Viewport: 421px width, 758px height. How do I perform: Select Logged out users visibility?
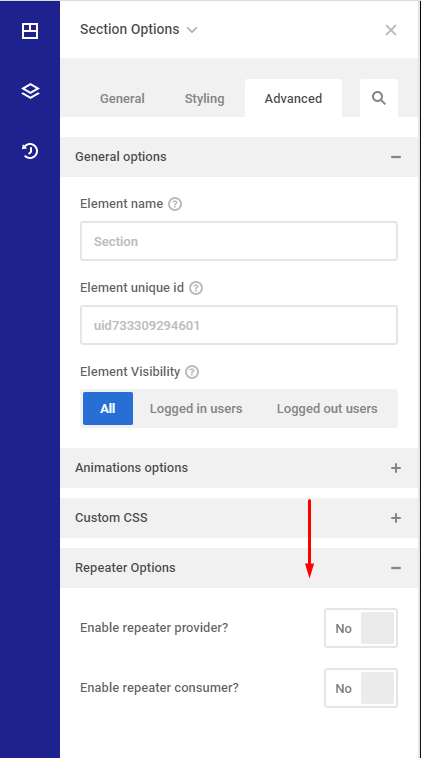tap(327, 408)
